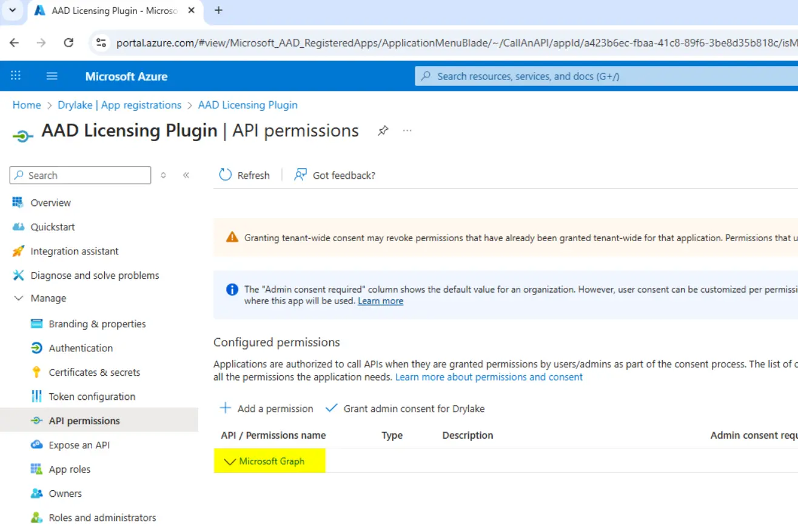This screenshot has width=798, height=532.
Task: Open Certificates & secrets
Action: [x=94, y=373]
